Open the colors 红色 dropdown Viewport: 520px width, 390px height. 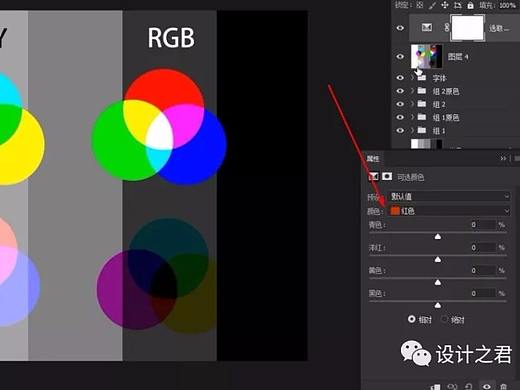click(449, 211)
